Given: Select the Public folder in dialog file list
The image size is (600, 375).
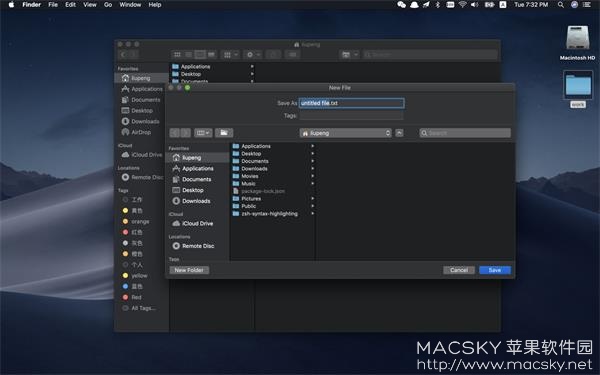Looking at the screenshot, I should click(x=272, y=206).
